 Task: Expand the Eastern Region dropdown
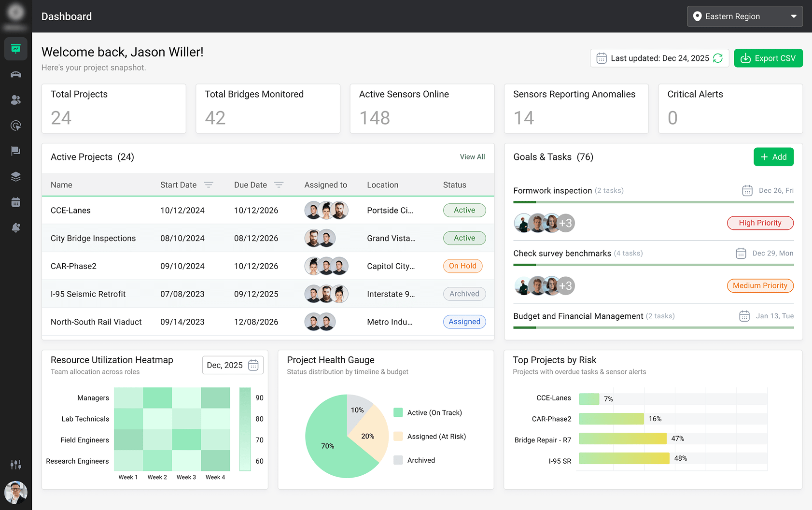pyautogui.click(x=744, y=16)
